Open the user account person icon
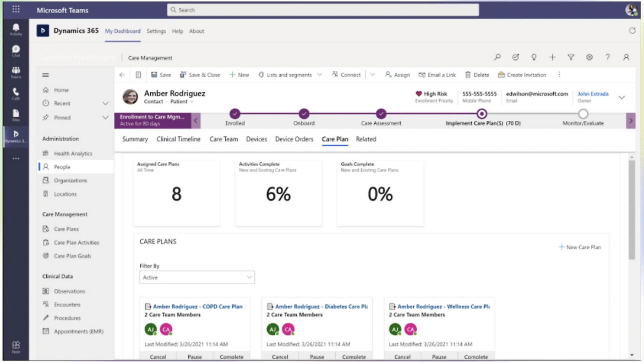The width and height of the screenshot is (644, 362). [626, 57]
